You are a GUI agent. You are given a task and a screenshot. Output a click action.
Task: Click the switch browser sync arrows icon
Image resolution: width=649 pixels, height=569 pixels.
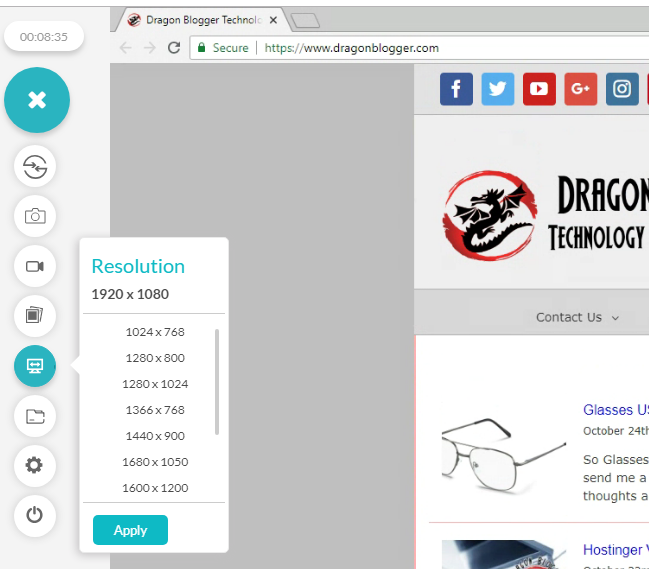pyautogui.click(x=35, y=166)
